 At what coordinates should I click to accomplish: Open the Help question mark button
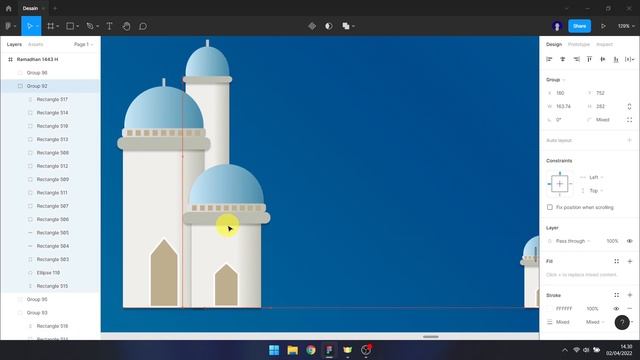pos(622,322)
